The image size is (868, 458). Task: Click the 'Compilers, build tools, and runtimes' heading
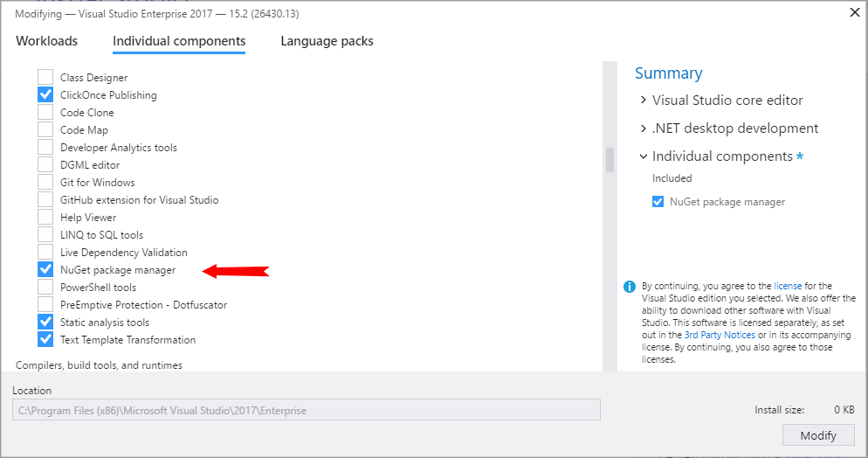point(99,365)
